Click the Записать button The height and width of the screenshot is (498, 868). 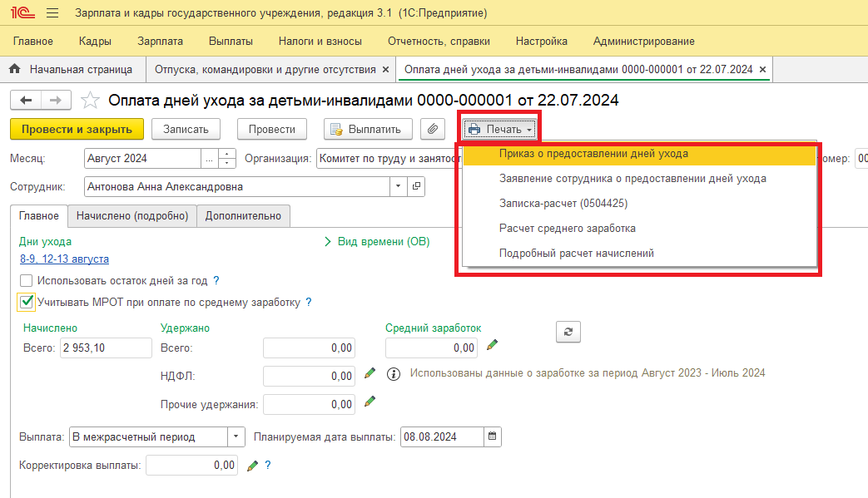tap(186, 130)
